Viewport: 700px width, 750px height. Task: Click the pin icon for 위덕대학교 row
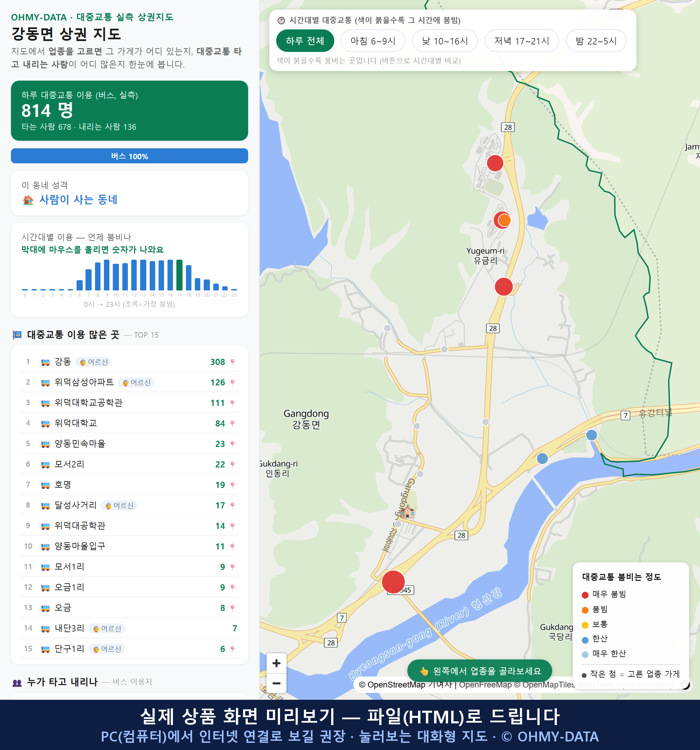(x=232, y=423)
